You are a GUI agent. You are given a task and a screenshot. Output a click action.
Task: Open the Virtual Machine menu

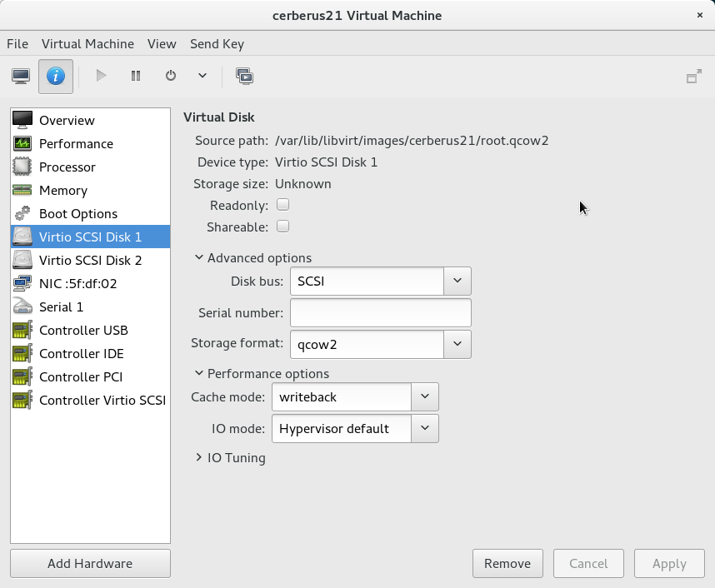pyautogui.click(x=87, y=43)
